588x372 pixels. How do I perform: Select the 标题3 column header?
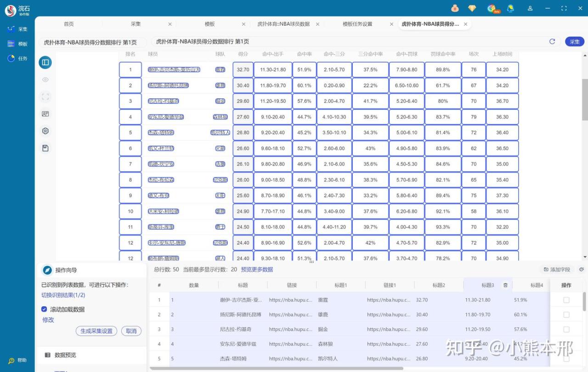[x=488, y=285]
